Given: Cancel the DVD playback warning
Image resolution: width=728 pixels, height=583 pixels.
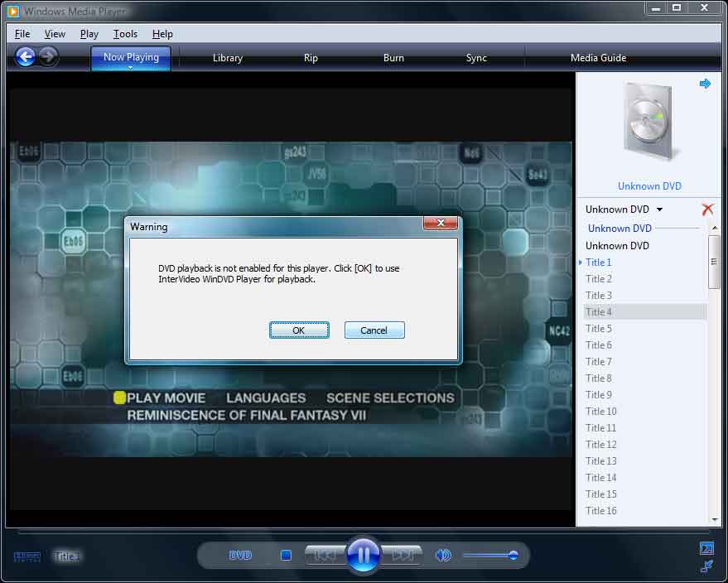Looking at the screenshot, I should pyautogui.click(x=374, y=330).
